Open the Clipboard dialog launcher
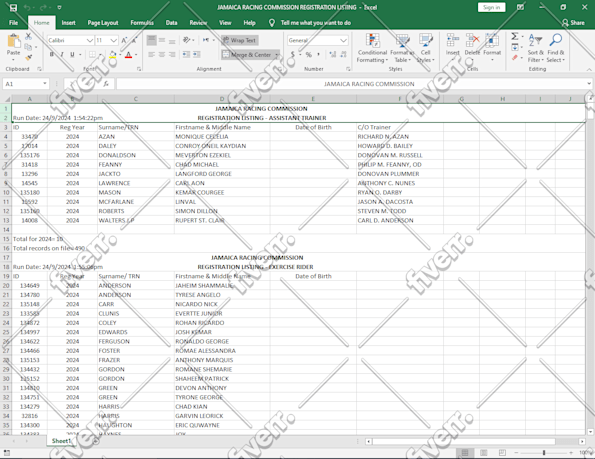The height and width of the screenshot is (459, 595). (x=39, y=69)
